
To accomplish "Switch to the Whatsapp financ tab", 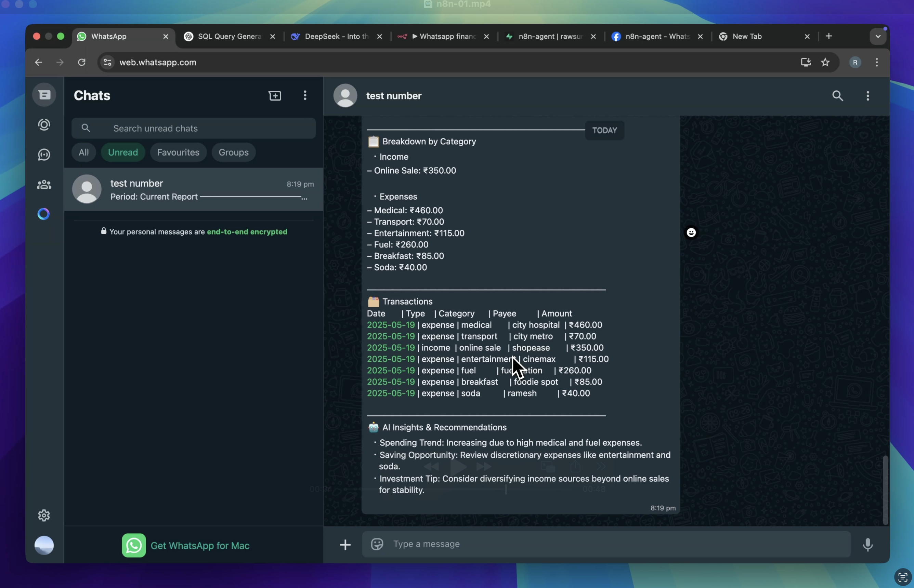I will [443, 36].
